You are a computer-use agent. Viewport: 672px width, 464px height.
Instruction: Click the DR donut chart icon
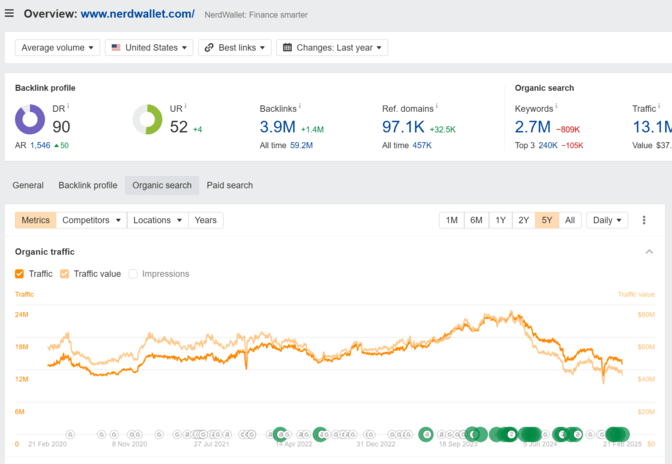(x=30, y=120)
